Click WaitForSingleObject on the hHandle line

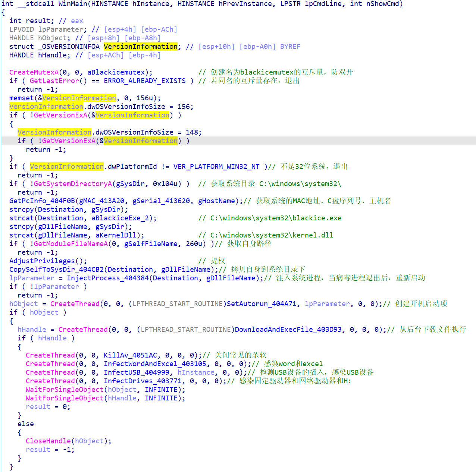tap(65, 398)
